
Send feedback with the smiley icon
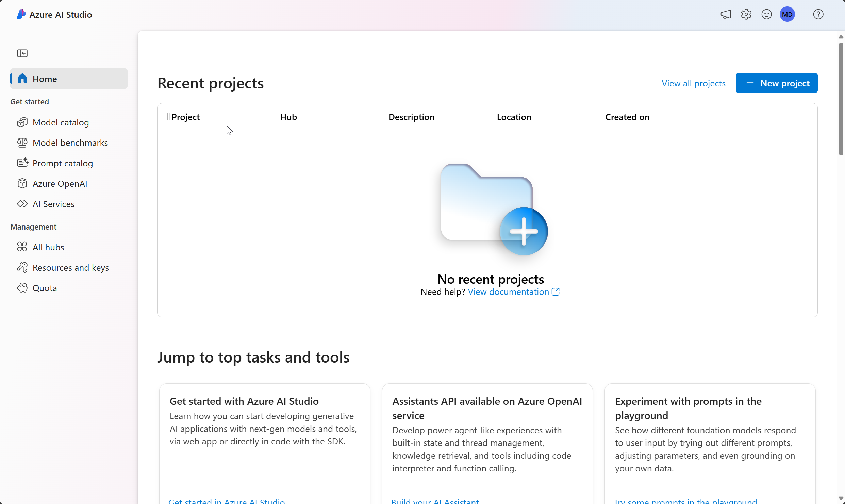click(766, 14)
